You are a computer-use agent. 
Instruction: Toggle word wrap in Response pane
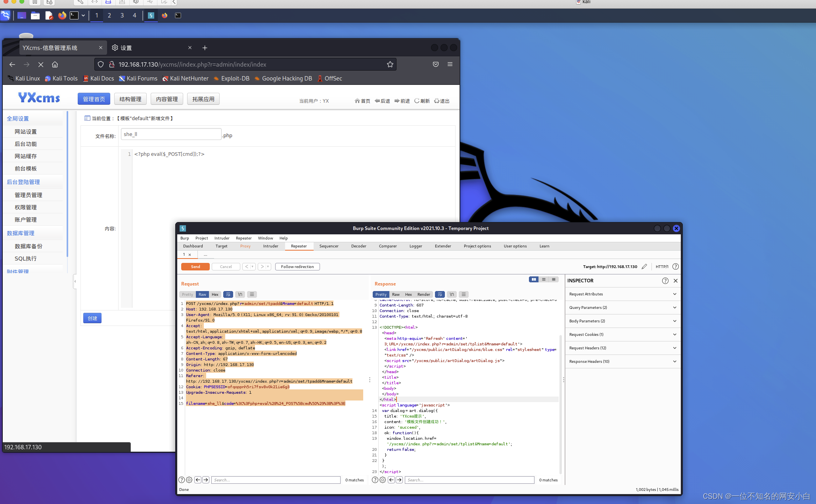[440, 295]
